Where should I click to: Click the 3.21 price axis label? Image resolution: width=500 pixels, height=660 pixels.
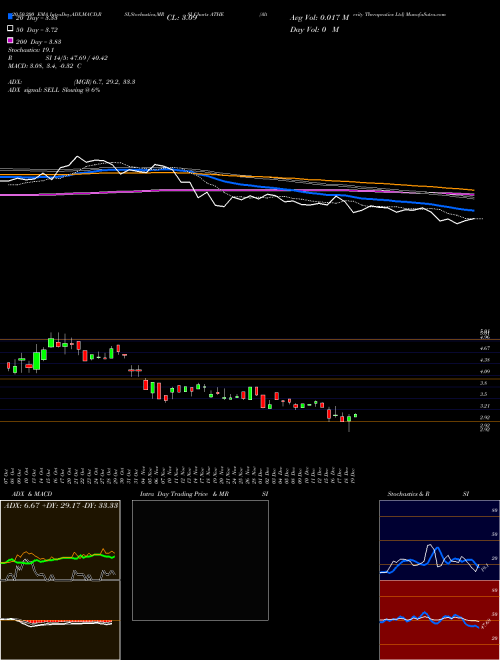click(x=484, y=406)
